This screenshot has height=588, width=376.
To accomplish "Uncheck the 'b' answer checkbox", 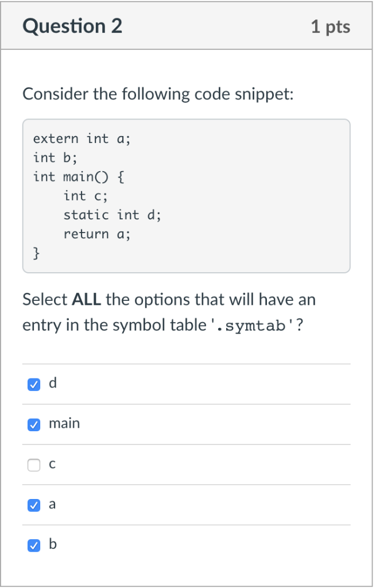I will click(x=34, y=546).
